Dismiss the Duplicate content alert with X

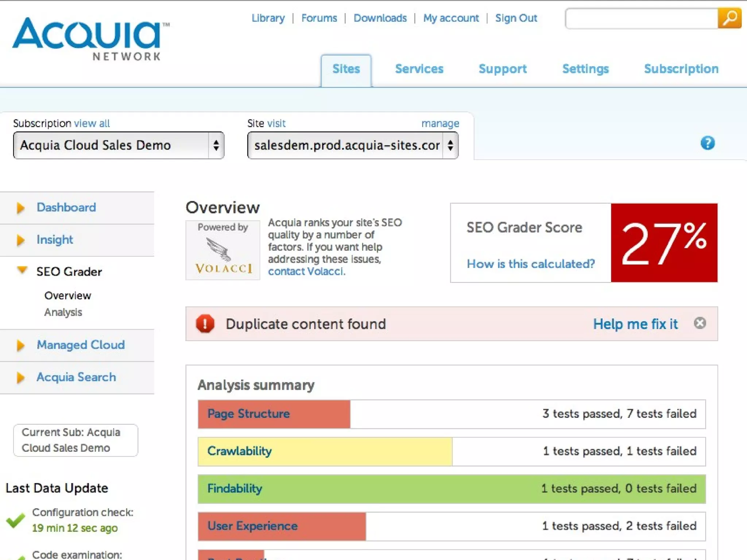tap(700, 323)
